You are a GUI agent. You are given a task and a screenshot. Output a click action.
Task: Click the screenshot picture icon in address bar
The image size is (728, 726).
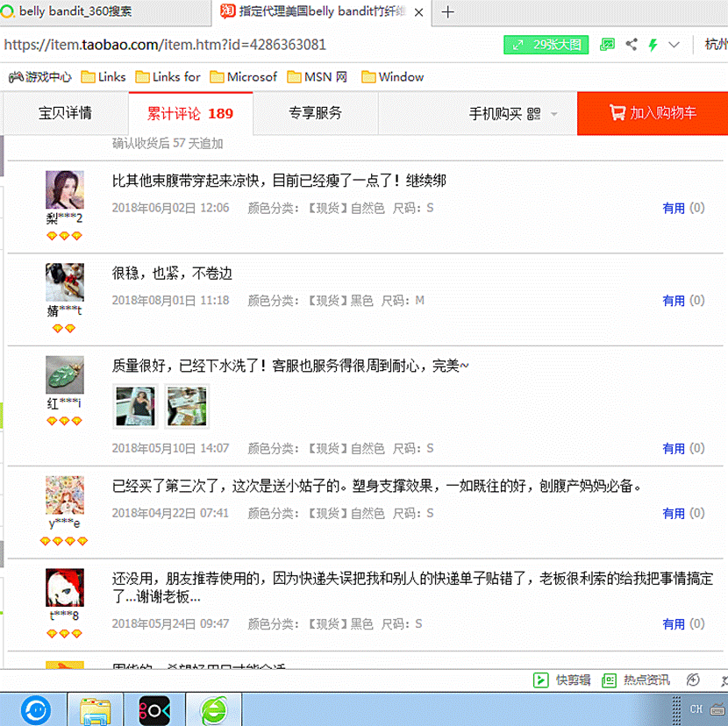[607, 45]
